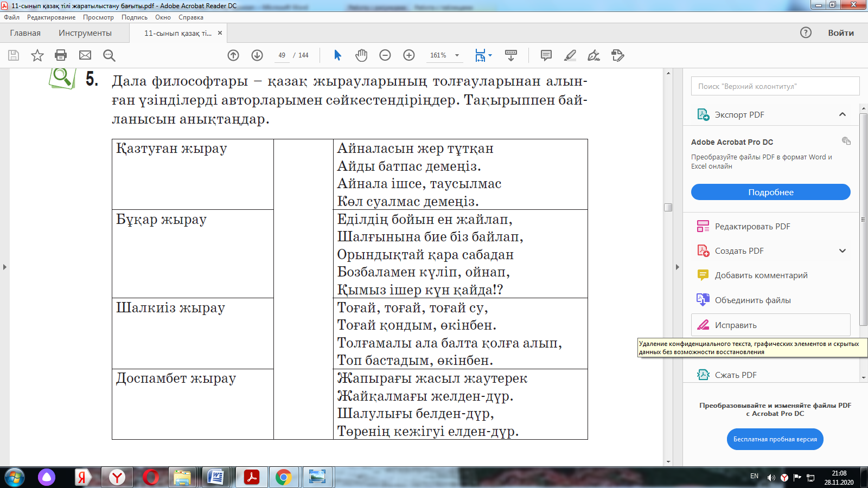Click the page number field showing 49
The height and width of the screenshot is (488, 868).
[282, 55]
